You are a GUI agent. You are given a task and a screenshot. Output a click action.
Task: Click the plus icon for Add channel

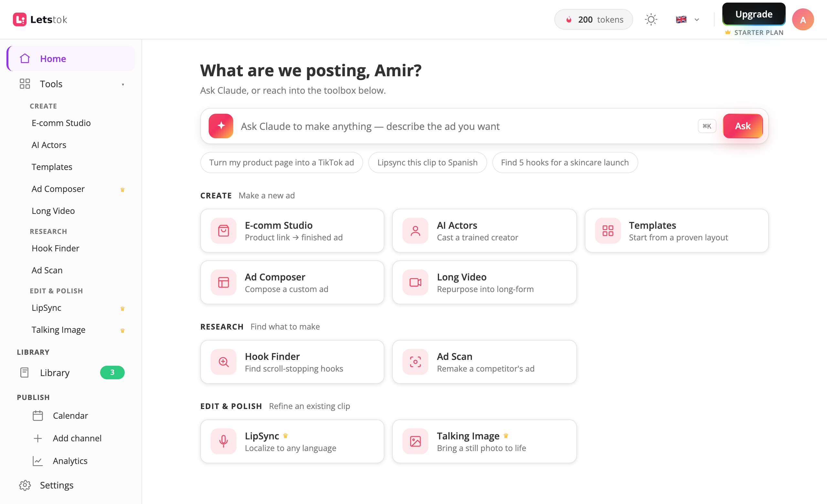[x=37, y=438]
